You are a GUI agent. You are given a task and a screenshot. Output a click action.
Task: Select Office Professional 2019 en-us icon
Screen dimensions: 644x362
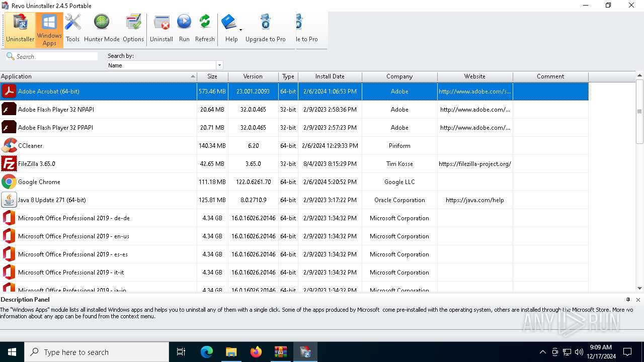pyautogui.click(x=9, y=236)
